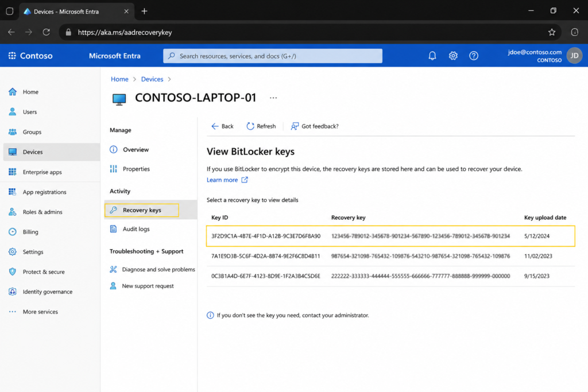This screenshot has height=392, width=588.
Task: Click recovery key starting 123456-789012
Action: (x=420, y=236)
